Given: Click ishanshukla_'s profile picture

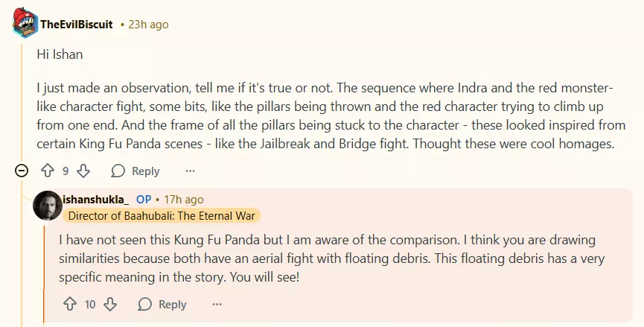Looking at the screenshot, I should point(48,206).
